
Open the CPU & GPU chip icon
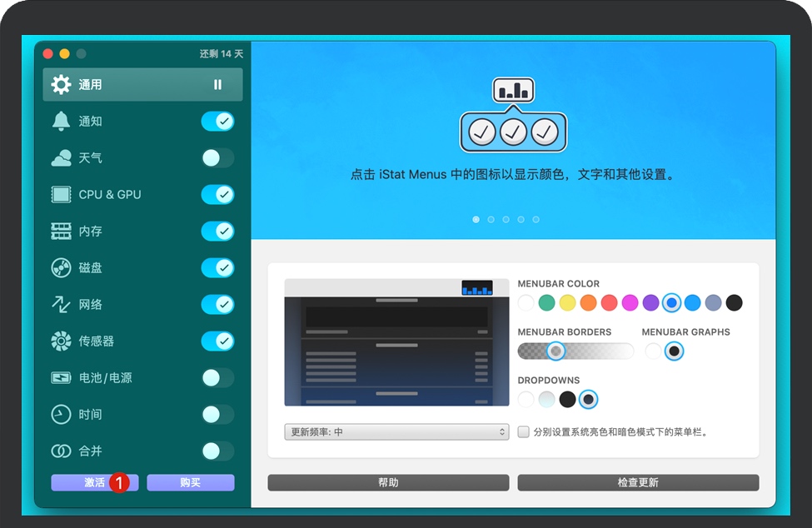(61, 195)
